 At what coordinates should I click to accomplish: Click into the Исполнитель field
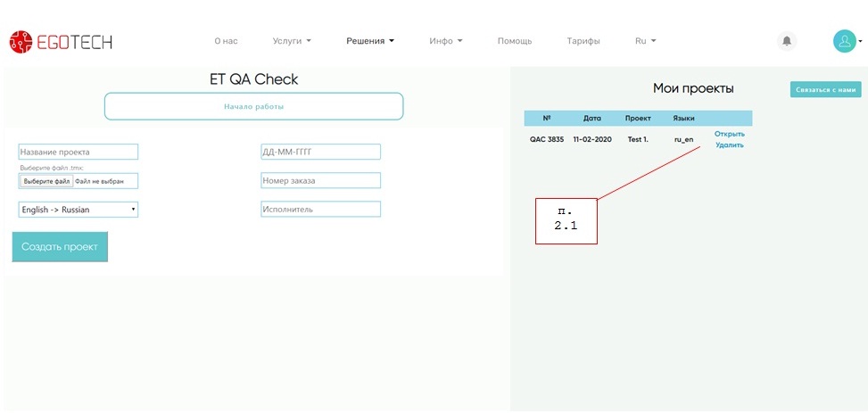point(320,210)
